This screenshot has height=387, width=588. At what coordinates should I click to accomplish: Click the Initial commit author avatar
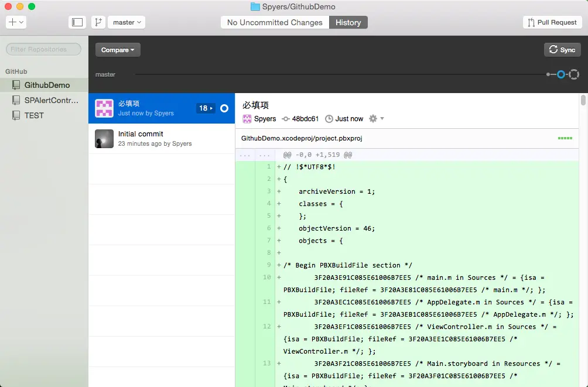click(104, 139)
